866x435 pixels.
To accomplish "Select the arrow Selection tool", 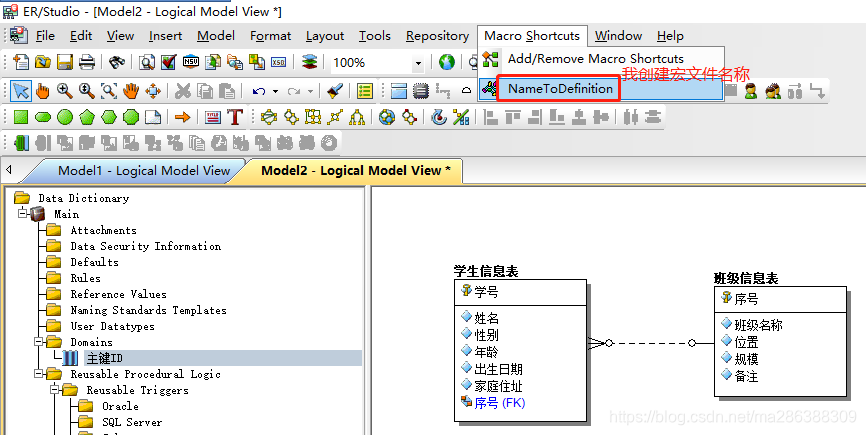I will (21, 90).
